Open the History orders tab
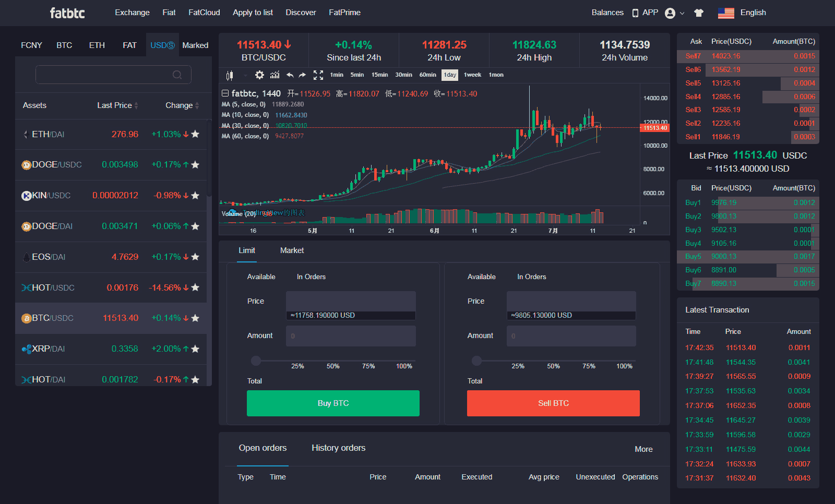This screenshot has height=504, width=835. coord(339,448)
